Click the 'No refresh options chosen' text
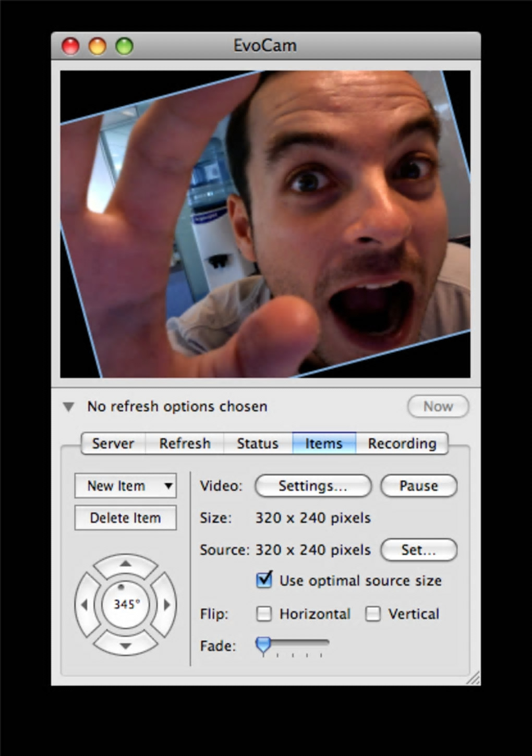 pos(177,407)
